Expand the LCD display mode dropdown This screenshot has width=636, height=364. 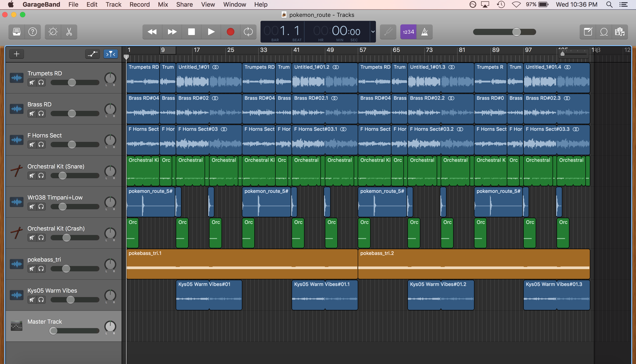373,32
